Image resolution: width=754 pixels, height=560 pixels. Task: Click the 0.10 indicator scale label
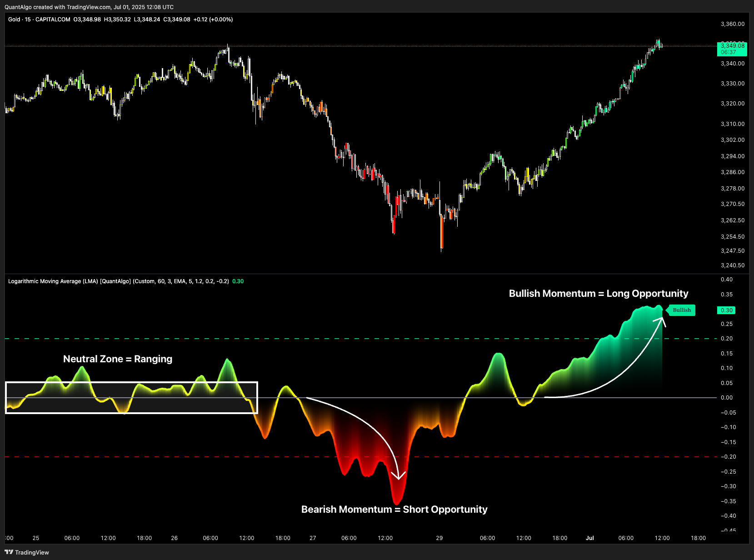coord(727,368)
